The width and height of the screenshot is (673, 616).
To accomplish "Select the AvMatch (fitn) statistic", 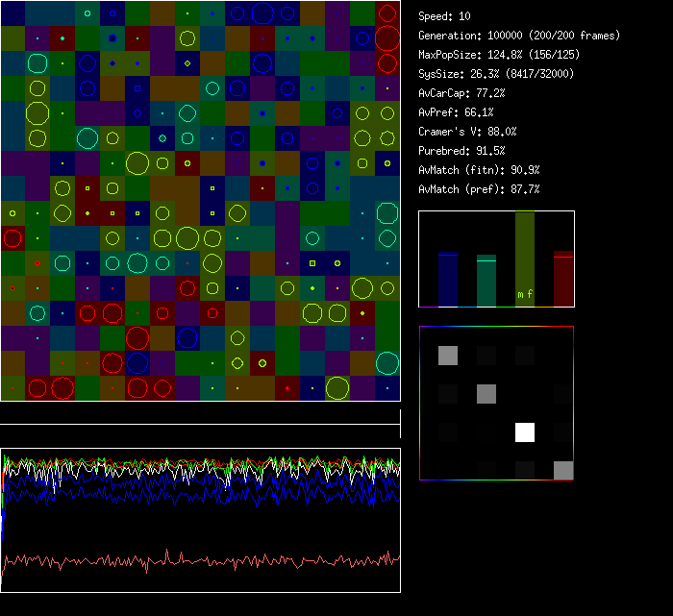I will [480, 170].
